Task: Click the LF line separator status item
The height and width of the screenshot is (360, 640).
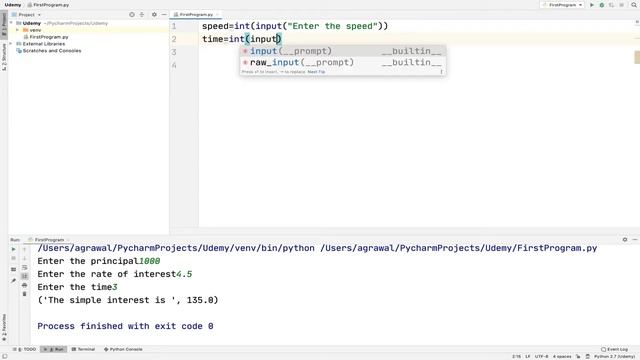Action: point(528,356)
